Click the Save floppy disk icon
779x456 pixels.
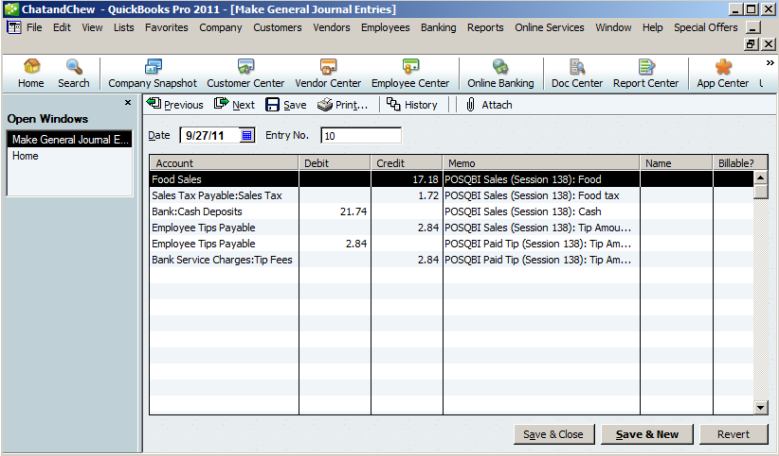(x=272, y=104)
